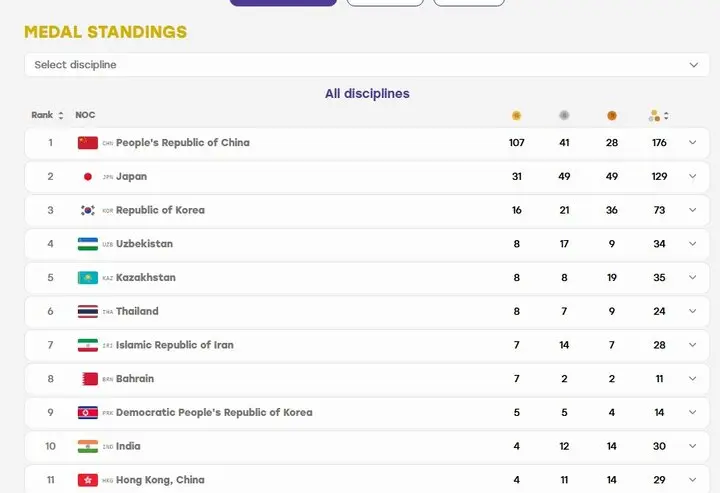
Task: Click the DPR Korea flag icon
Action: point(88,412)
